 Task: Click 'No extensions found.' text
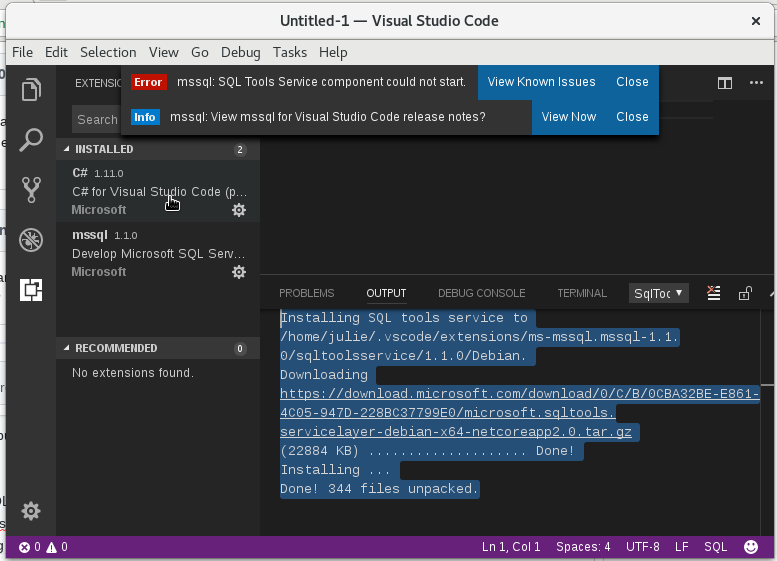[133, 373]
